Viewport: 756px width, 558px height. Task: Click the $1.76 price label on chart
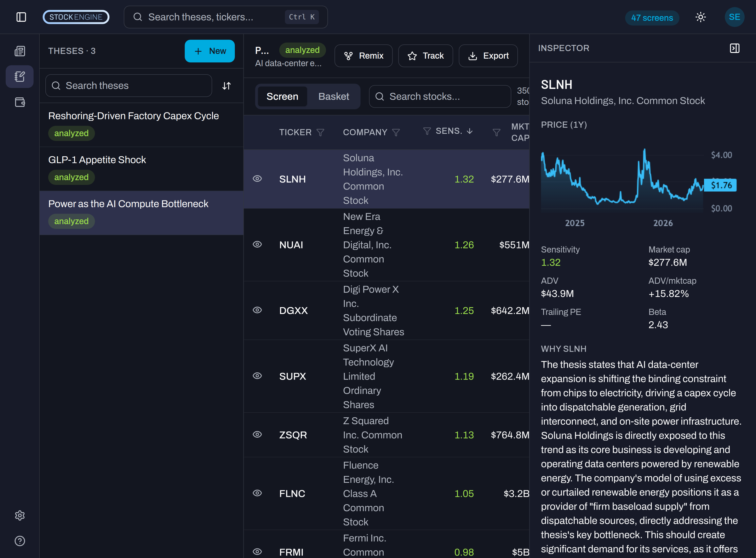tap(721, 185)
